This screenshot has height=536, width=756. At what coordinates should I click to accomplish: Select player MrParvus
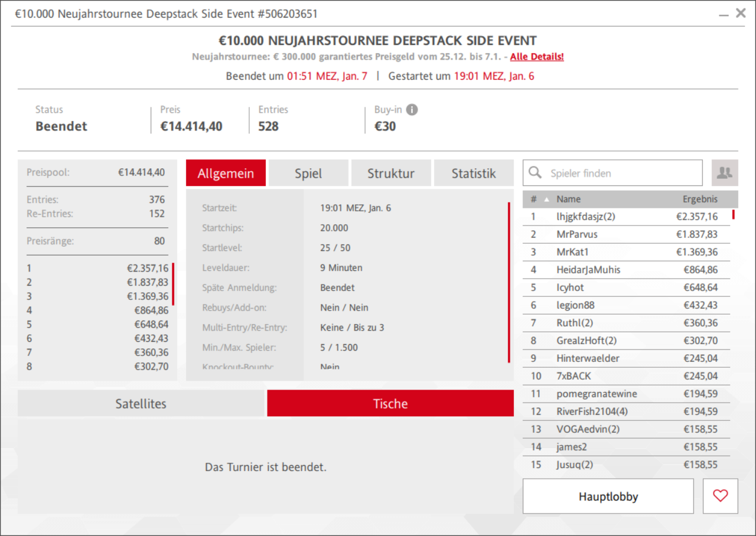[626, 234]
